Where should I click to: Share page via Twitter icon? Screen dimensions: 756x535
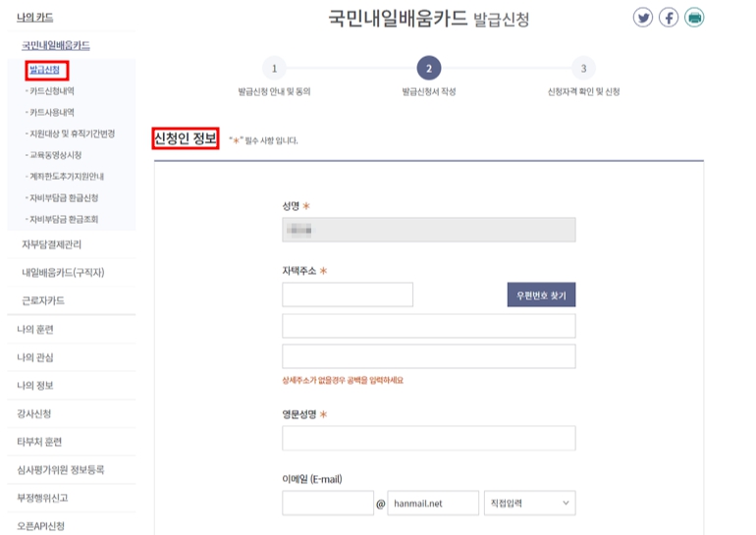coord(643,18)
